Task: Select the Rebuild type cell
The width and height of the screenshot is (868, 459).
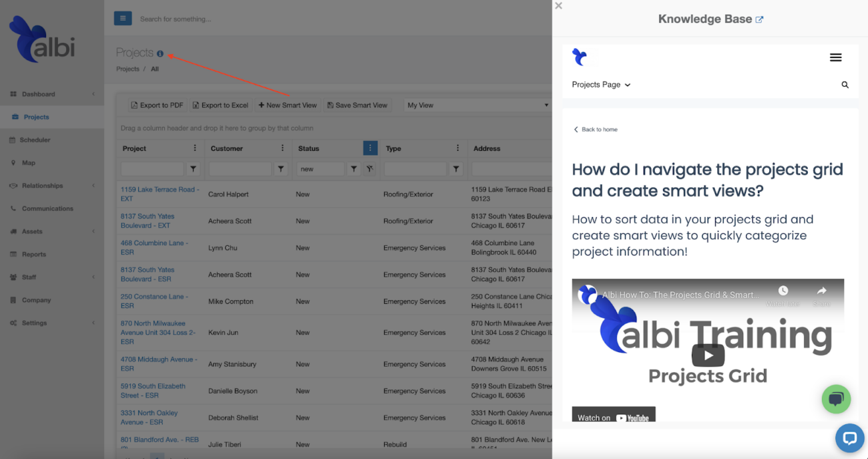Action: tap(395, 444)
